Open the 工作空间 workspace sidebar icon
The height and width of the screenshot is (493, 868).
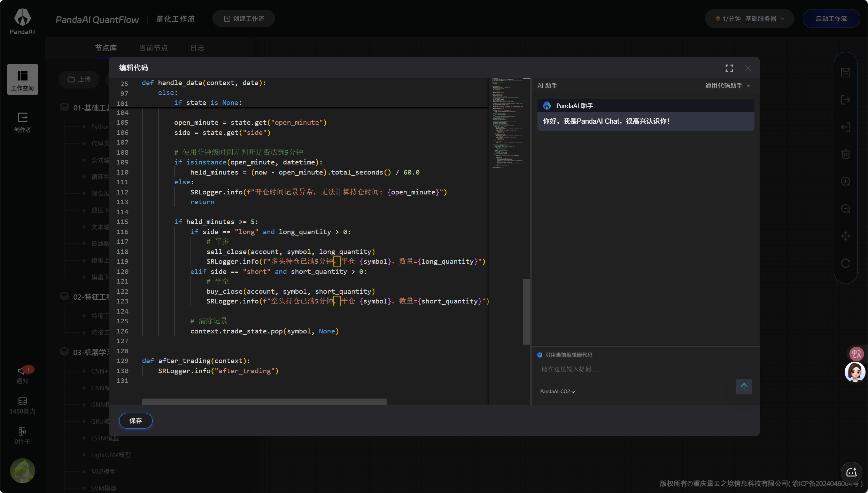point(23,79)
